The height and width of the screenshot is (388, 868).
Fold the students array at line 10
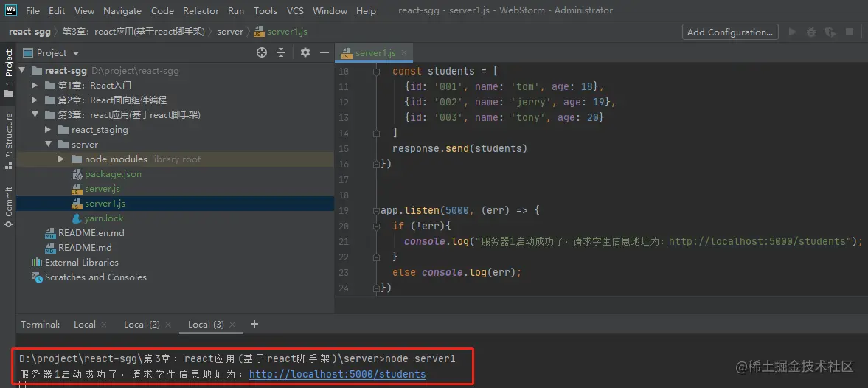coord(376,72)
